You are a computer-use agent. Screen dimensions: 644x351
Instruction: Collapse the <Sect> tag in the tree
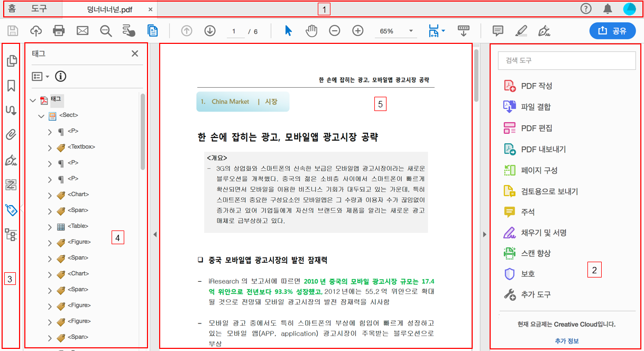click(41, 115)
